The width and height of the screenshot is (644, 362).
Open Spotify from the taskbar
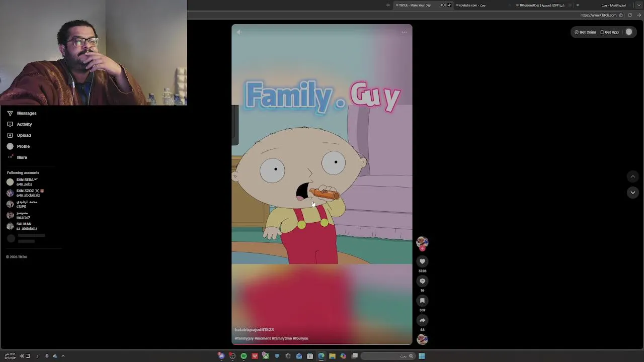click(x=244, y=356)
